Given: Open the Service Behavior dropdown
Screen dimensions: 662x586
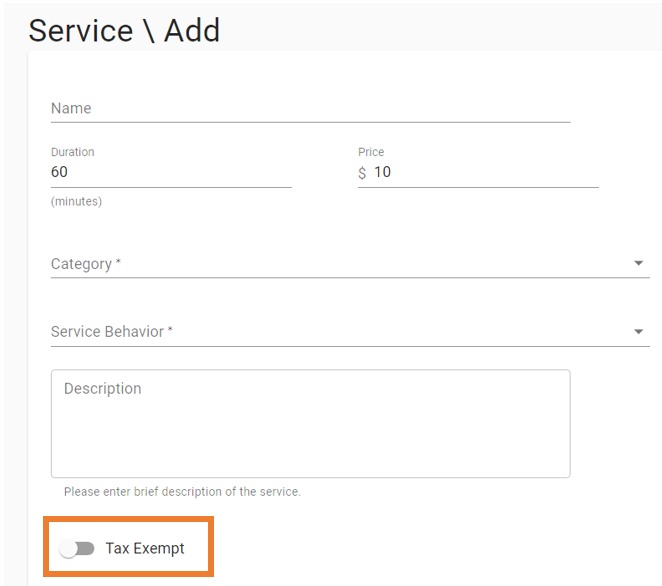Looking at the screenshot, I should (x=350, y=332).
